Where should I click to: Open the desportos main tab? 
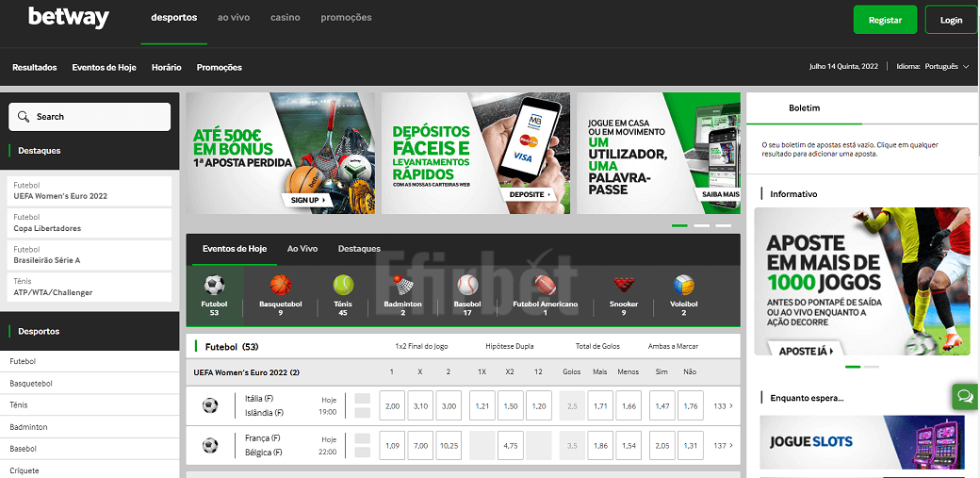[173, 18]
